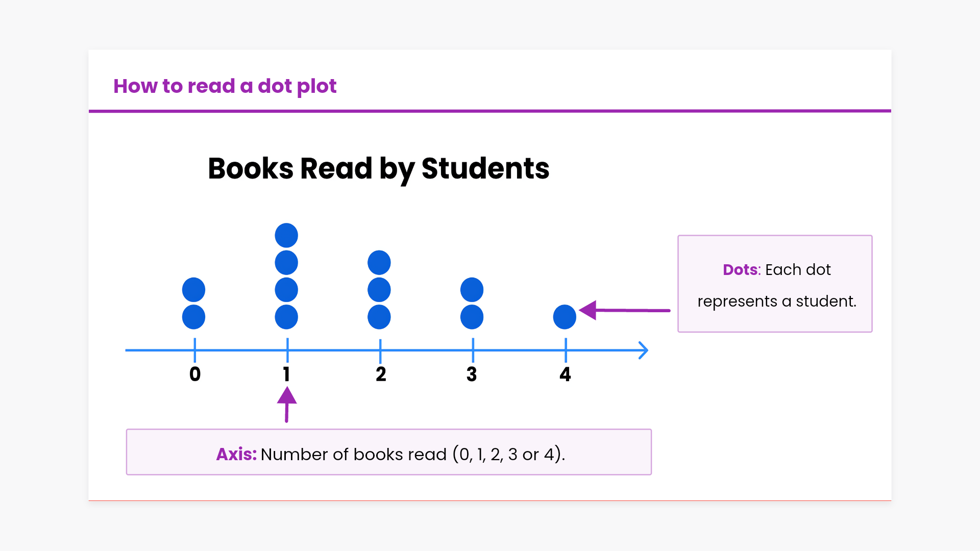Click the top dot above number 2
This screenshot has width=980, height=551.
point(379,263)
